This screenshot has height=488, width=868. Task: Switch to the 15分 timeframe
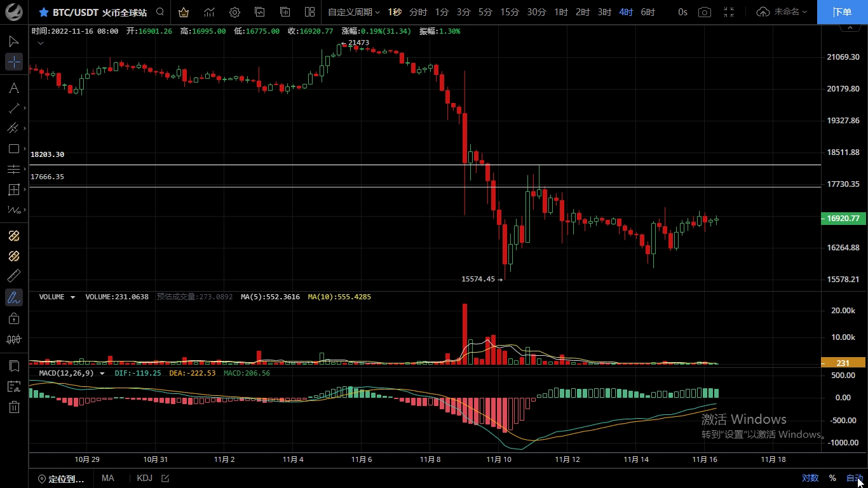coord(510,12)
